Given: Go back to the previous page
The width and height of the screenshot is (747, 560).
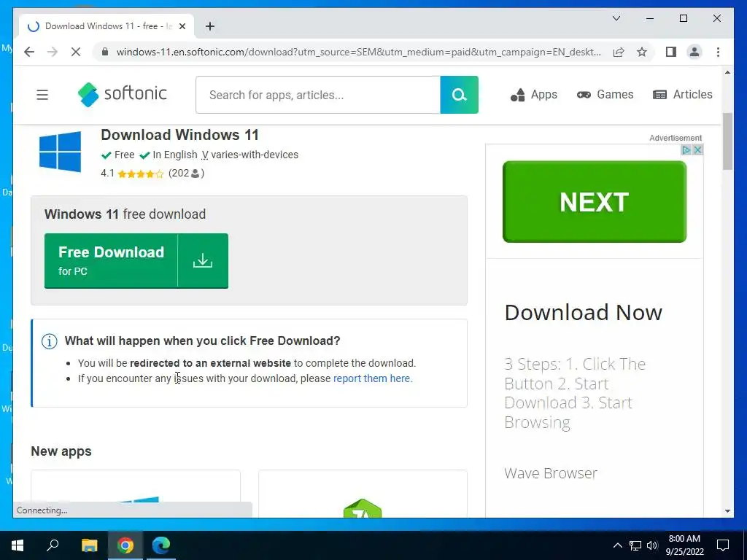Looking at the screenshot, I should click(x=29, y=52).
